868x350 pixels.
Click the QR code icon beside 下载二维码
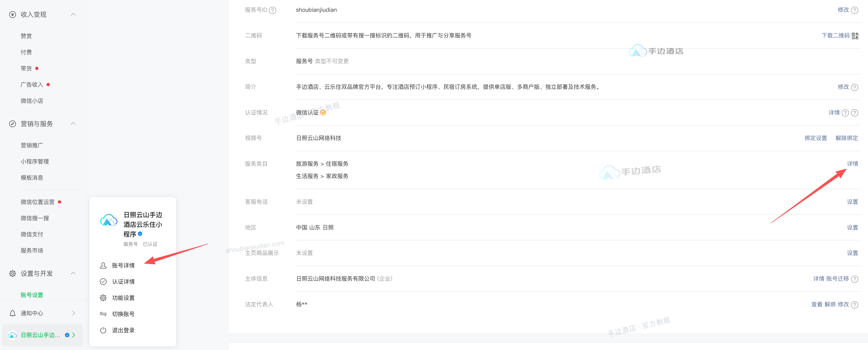pyautogui.click(x=855, y=36)
